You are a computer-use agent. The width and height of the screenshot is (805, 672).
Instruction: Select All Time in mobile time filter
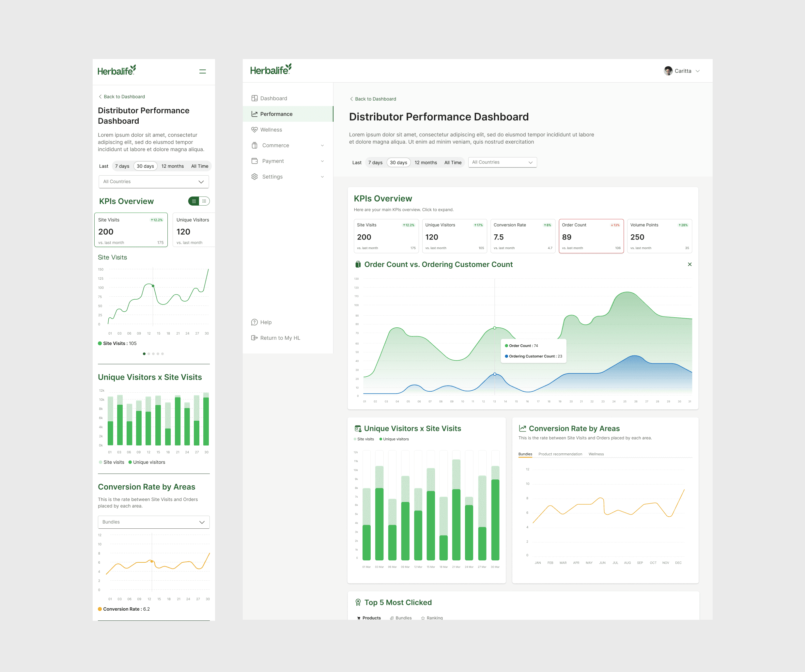(200, 166)
